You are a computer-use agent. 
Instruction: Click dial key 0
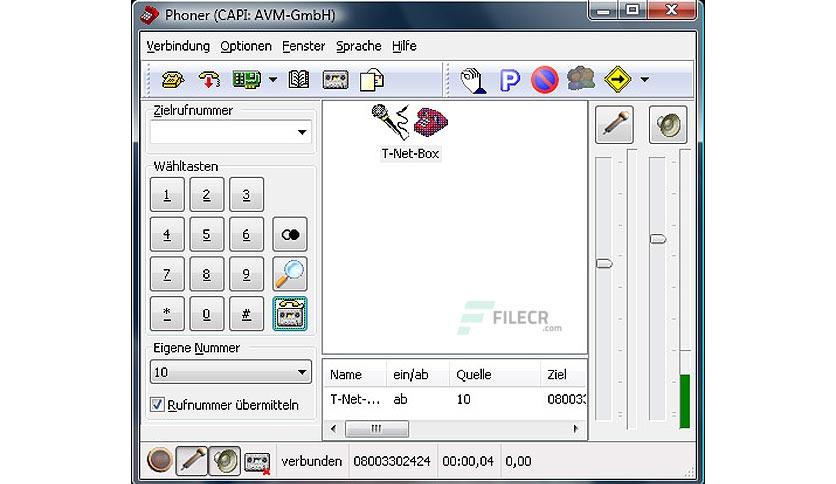(x=206, y=314)
